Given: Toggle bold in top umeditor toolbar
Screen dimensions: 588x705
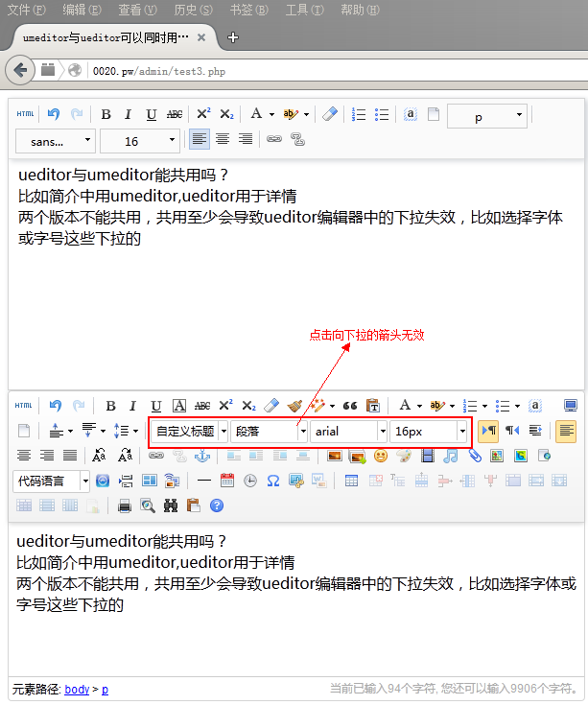Looking at the screenshot, I should [106, 115].
